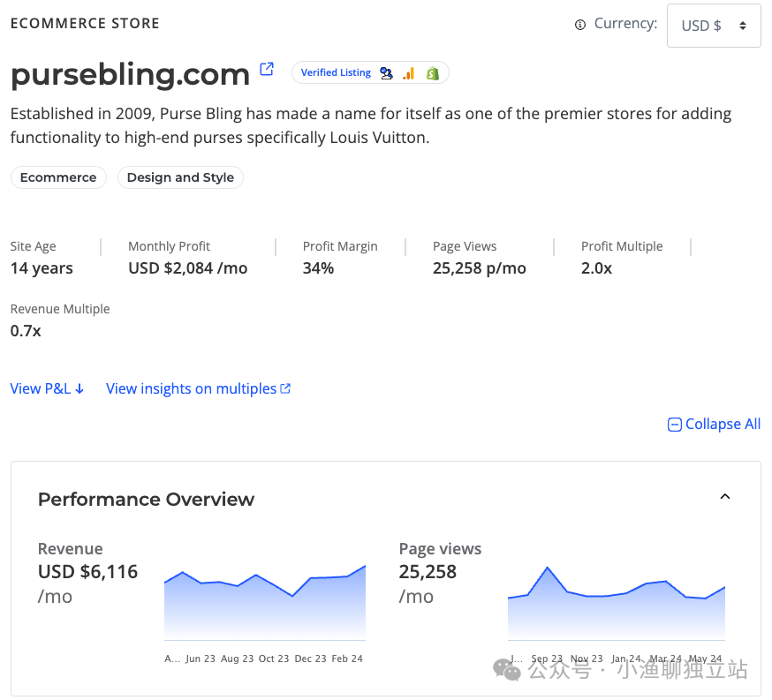Viewport: 772px width, 700px height.
Task: Click the Revenue Multiple label
Action: [x=60, y=309]
